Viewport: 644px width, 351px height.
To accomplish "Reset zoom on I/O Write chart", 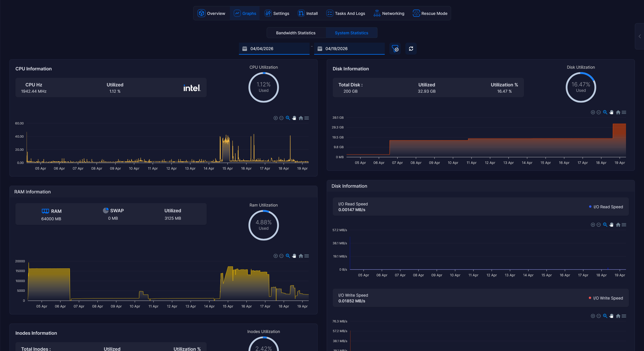I will [x=618, y=316].
